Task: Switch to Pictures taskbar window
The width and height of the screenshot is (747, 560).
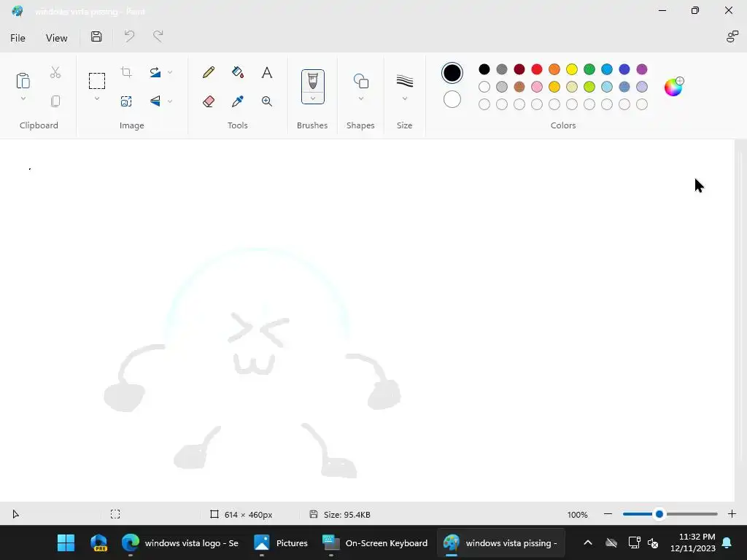Action: pos(281,542)
